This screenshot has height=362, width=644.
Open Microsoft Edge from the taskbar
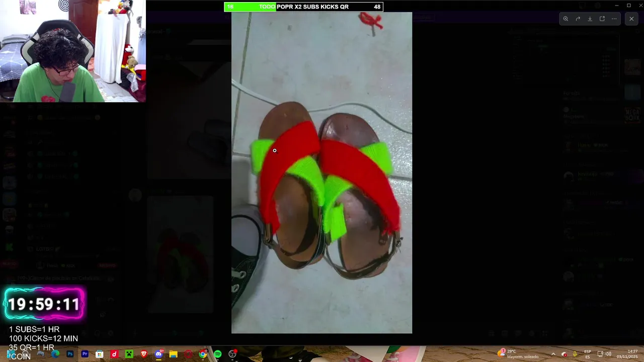[55, 354]
